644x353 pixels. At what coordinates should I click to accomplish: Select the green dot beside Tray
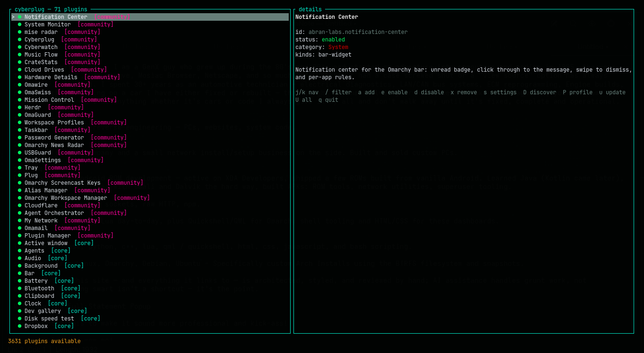point(20,168)
